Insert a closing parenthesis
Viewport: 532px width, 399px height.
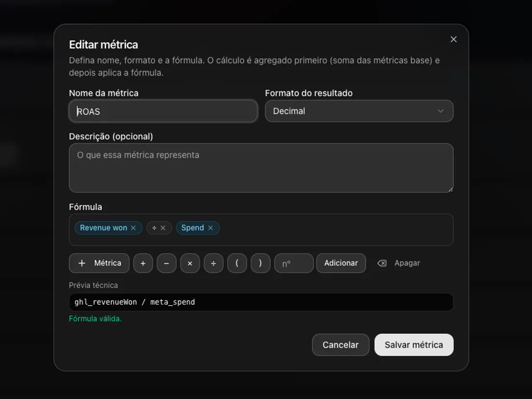(x=261, y=263)
